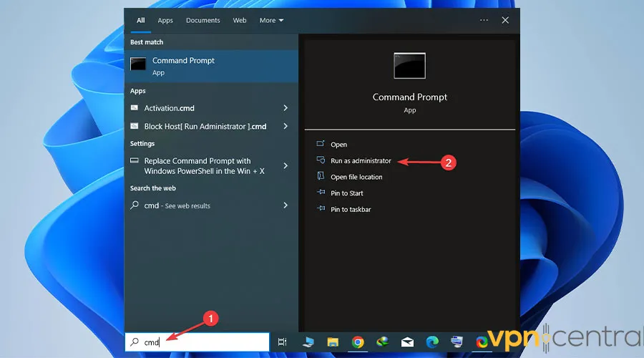Click the large Command Prompt preview icon
This screenshot has height=358, width=644.
pos(409,65)
